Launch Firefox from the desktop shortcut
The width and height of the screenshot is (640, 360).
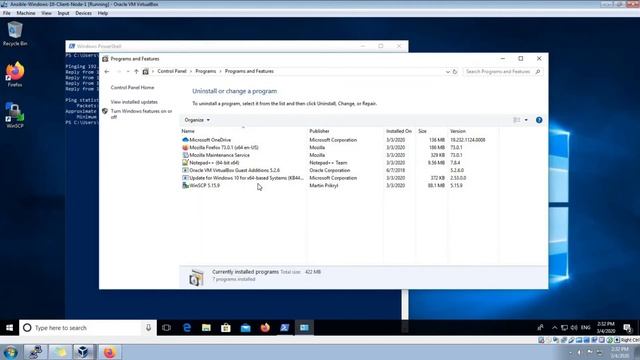pos(15,74)
